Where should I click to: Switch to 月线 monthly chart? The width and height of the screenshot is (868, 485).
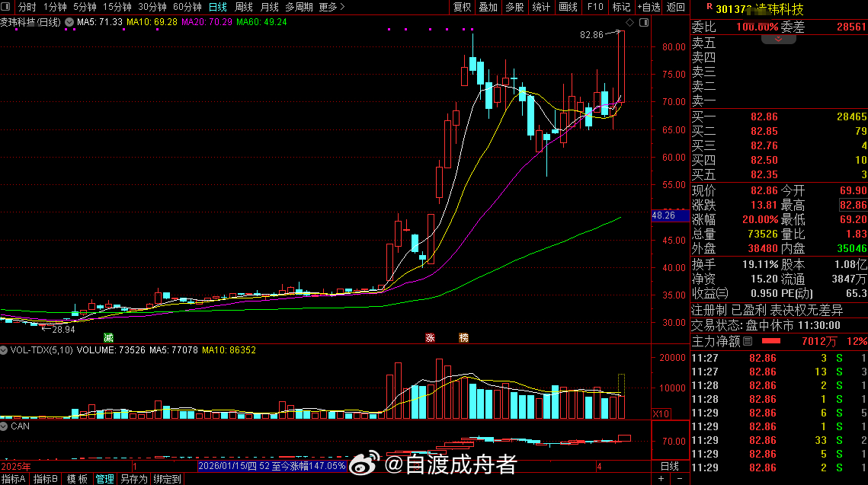[270, 7]
